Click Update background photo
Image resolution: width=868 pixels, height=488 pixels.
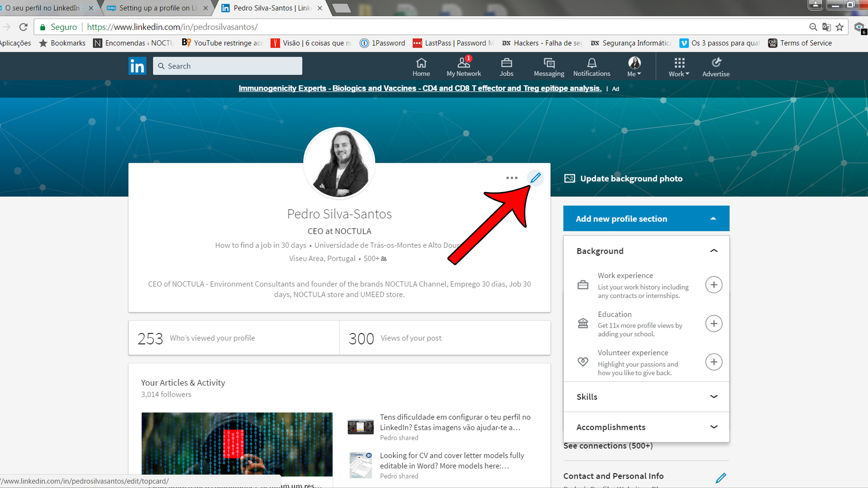pos(623,178)
